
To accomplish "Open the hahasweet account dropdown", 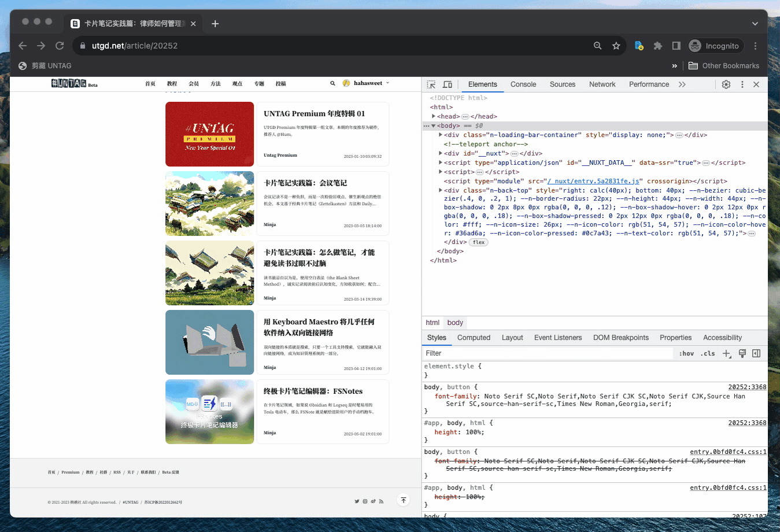I will 387,83.
